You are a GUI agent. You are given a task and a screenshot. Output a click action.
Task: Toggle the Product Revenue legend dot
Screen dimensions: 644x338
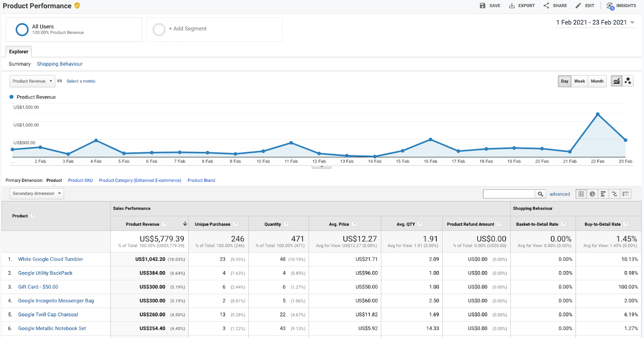[x=12, y=97]
